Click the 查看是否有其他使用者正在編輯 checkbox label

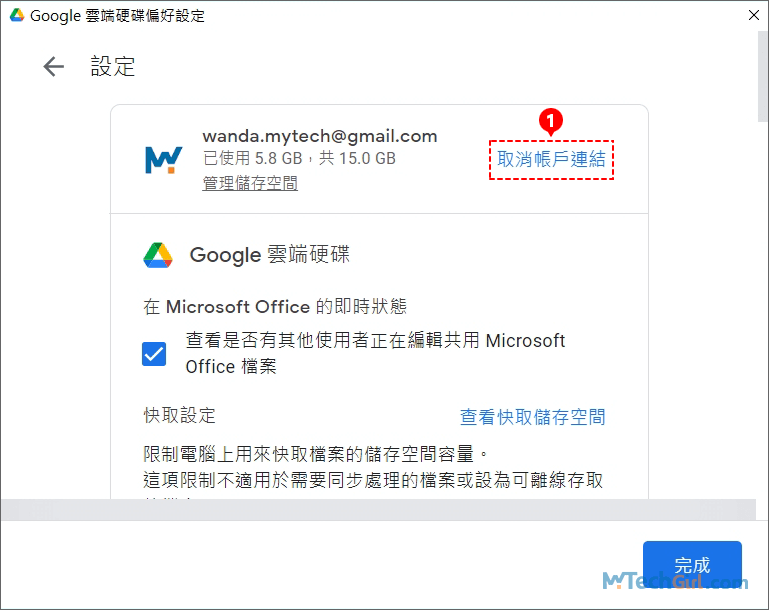[x=375, y=353]
